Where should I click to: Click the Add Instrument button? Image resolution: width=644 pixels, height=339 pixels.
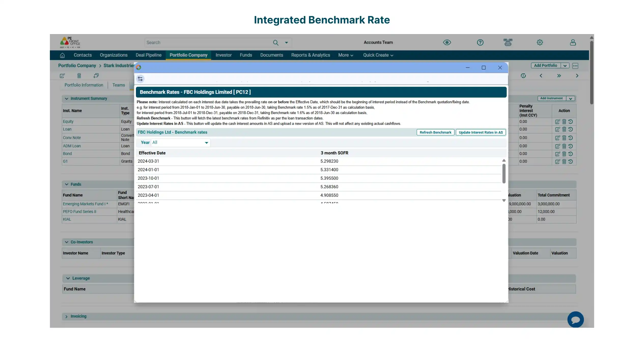pyautogui.click(x=551, y=98)
